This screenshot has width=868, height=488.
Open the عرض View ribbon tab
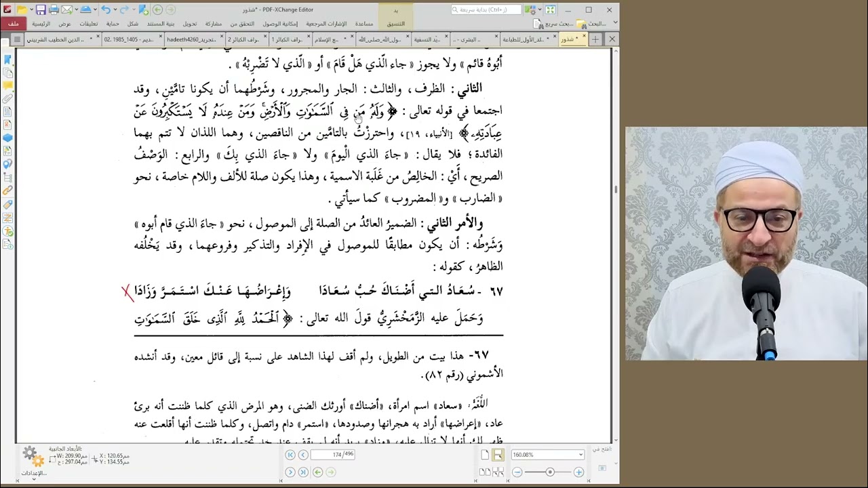64,24
